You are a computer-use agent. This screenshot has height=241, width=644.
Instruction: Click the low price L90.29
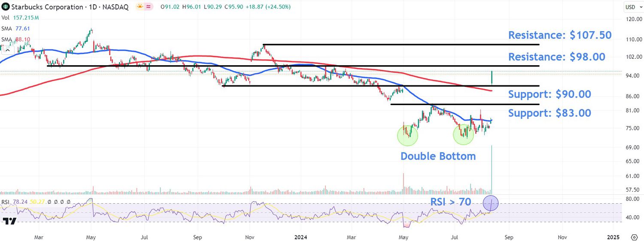[x=214, y=7]
